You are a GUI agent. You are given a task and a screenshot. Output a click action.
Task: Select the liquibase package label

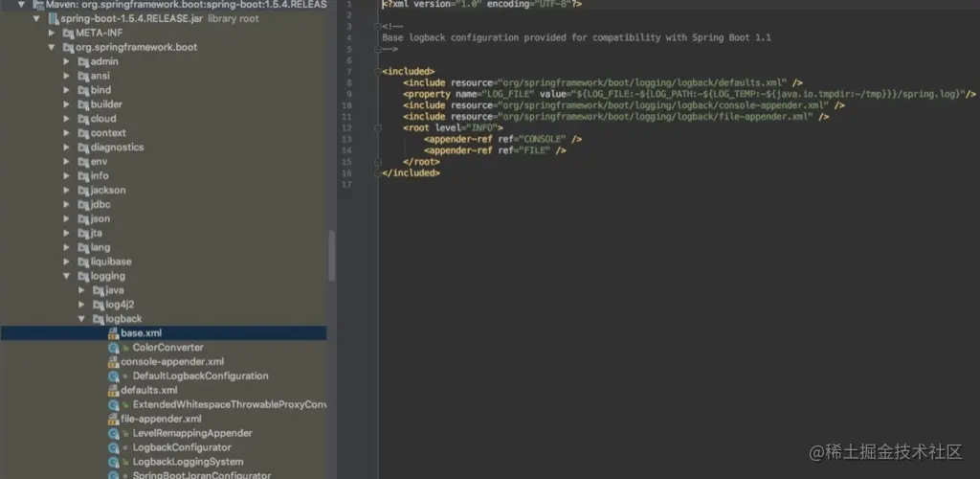tap(111, 262)
